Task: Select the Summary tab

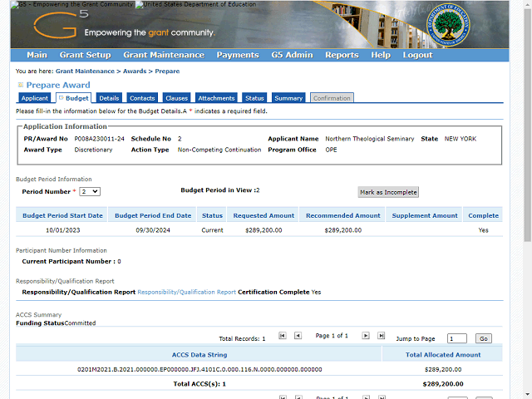Action: (x=288, y=98)
